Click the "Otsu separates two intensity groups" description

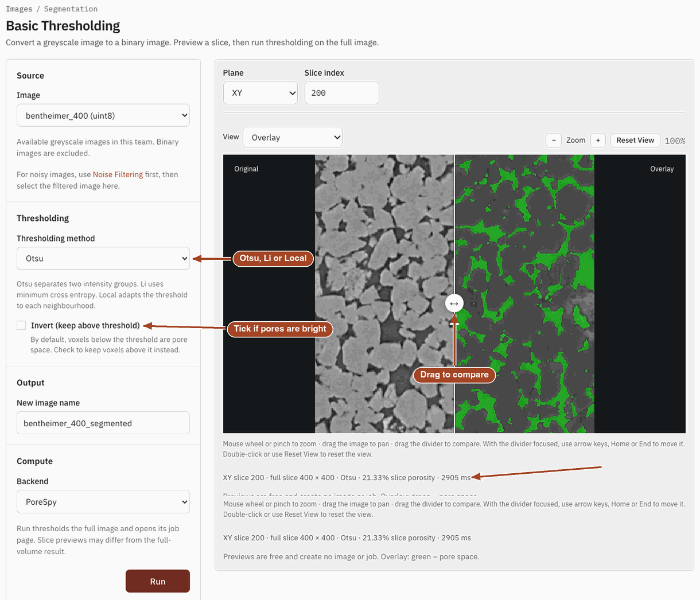(102, 295)
